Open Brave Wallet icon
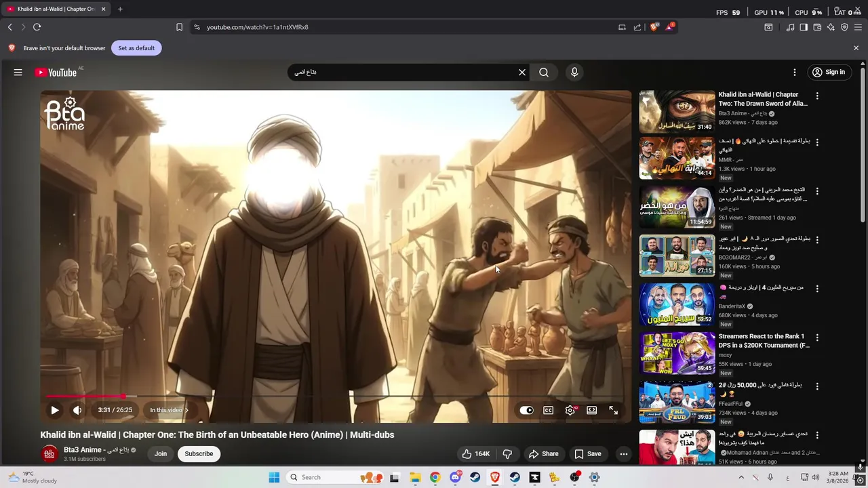 pos(817,27)
